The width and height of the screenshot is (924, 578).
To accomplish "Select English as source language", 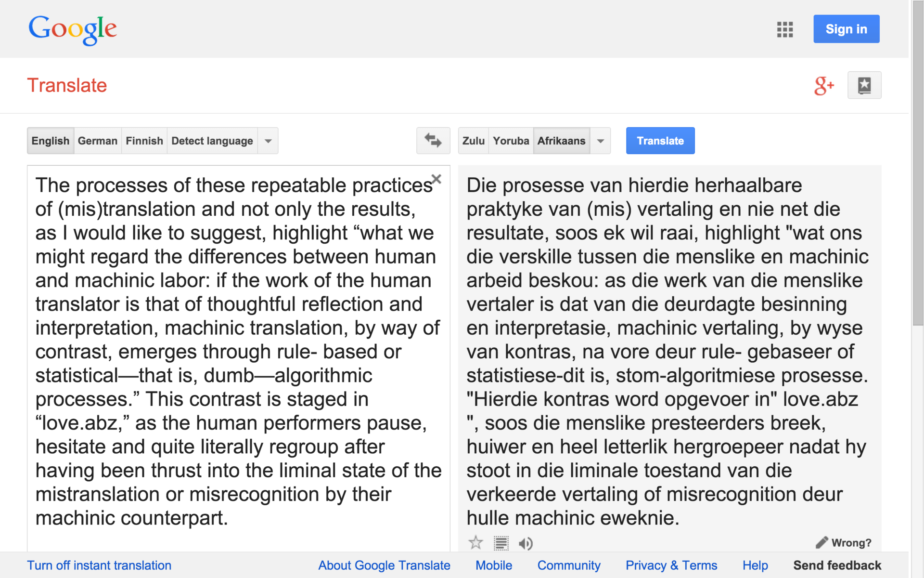I will pos(51,141).
